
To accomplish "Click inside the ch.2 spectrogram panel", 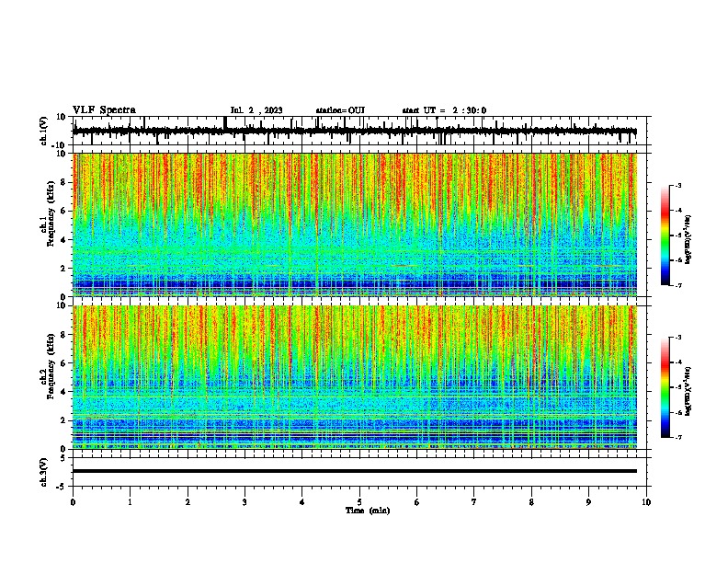I will pos(354,377).
